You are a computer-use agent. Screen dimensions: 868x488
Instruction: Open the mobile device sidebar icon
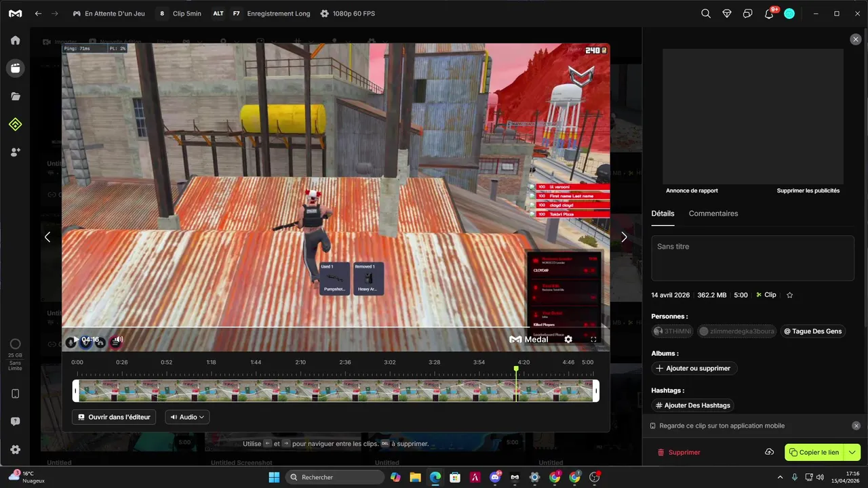15,394
